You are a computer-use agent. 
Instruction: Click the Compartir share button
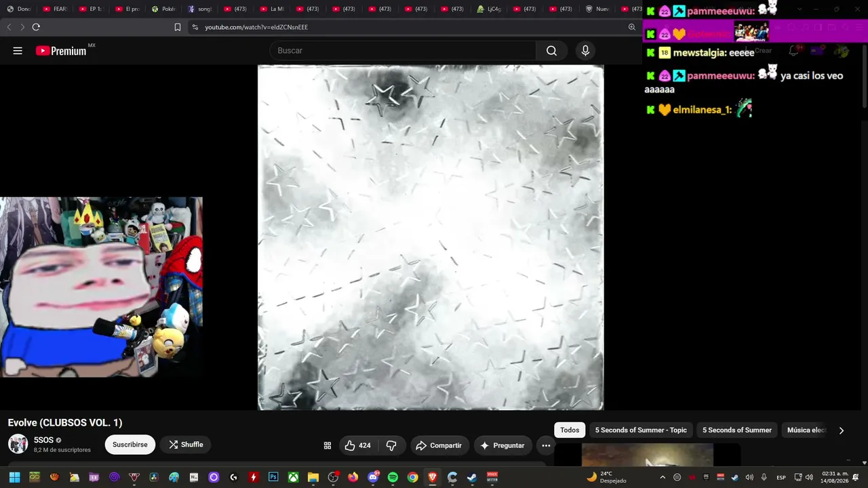click(439, 445)
